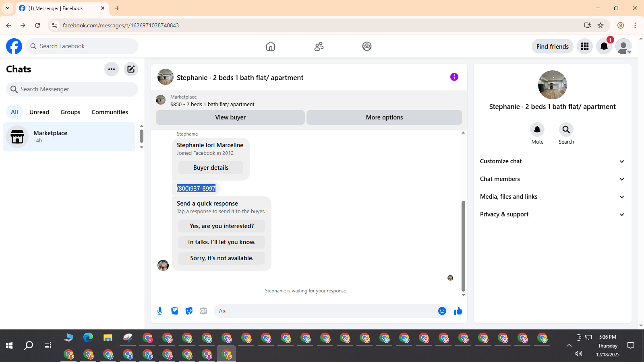Click the $850 listing title in Marketplace banner

coord(212,104)
